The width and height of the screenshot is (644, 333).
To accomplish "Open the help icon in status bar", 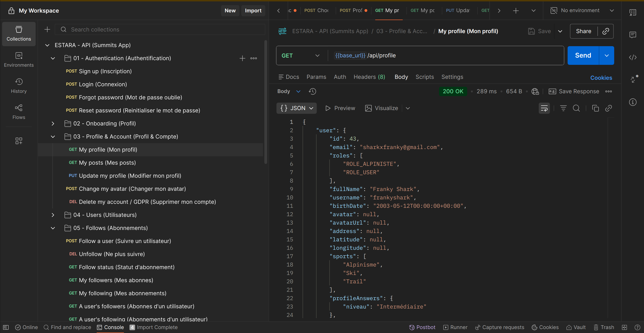I will point(637,327).
